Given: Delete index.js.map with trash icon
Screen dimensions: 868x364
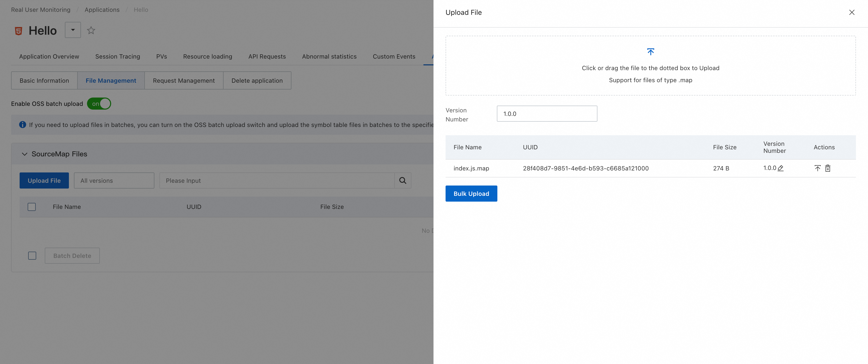Looking at the screenshot, I should 828,168.
